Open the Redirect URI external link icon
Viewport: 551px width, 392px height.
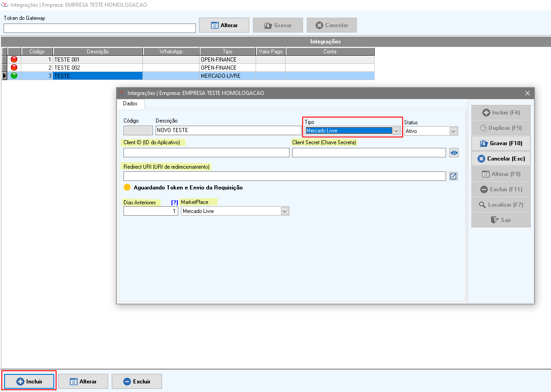coord(454,176)
